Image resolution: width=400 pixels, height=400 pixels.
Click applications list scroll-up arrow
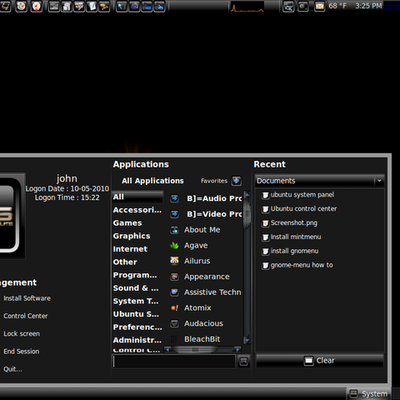247,195
